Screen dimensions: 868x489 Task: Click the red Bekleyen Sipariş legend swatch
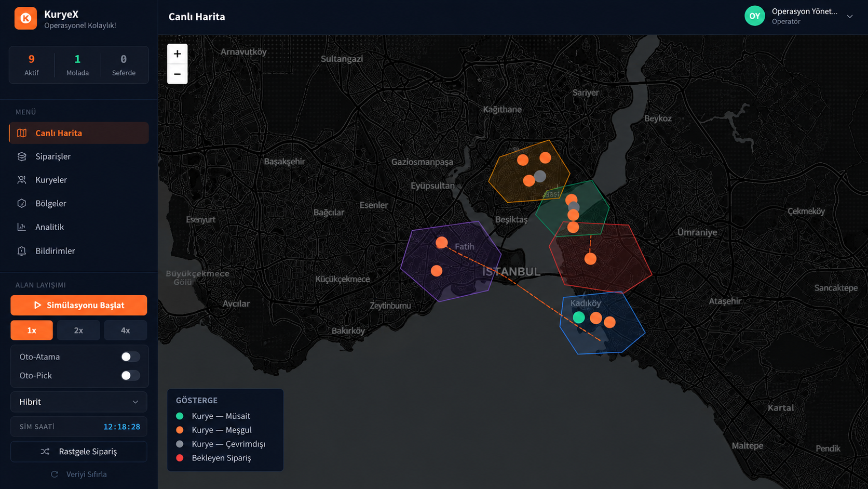[180, 458]
